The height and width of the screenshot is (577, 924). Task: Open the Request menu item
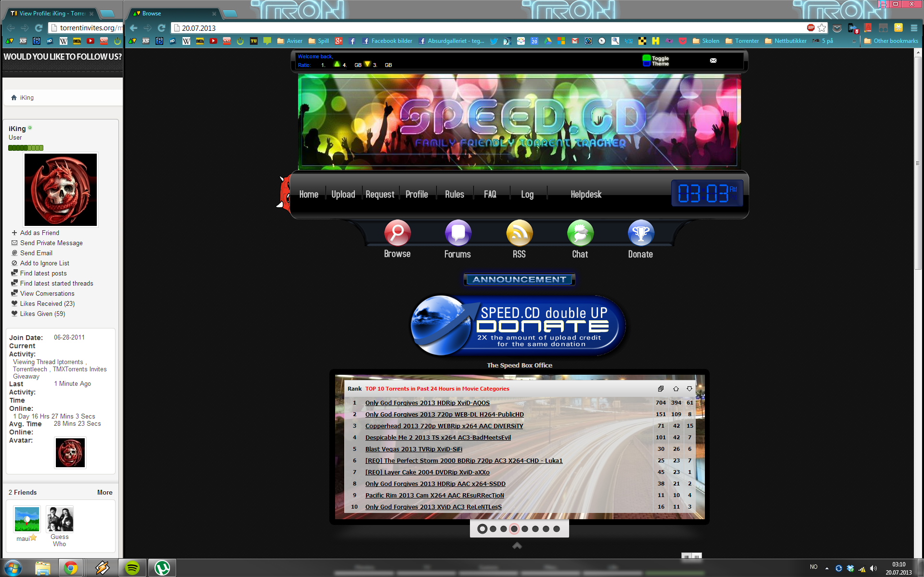point(380,195)
